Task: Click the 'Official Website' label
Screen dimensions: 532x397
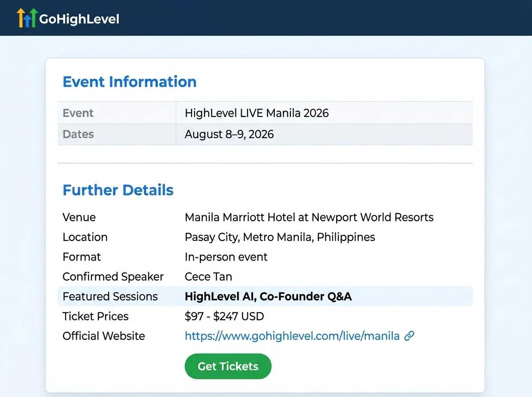Action: pyautogui.click(x=104, y=336)
